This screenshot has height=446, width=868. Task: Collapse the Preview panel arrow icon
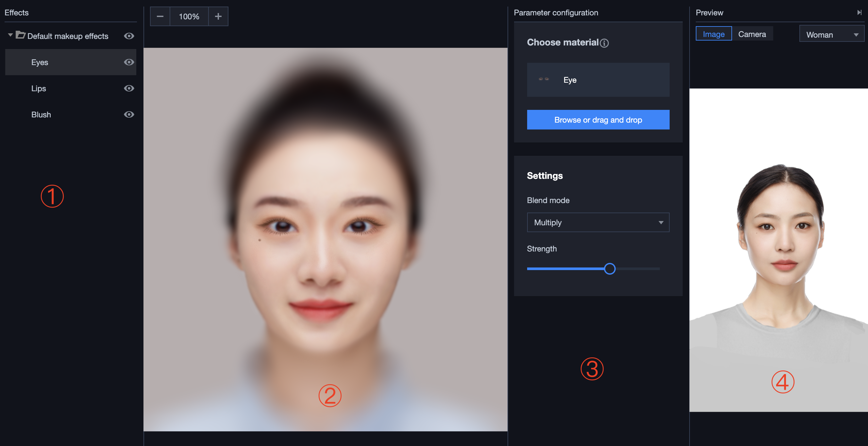859,12
